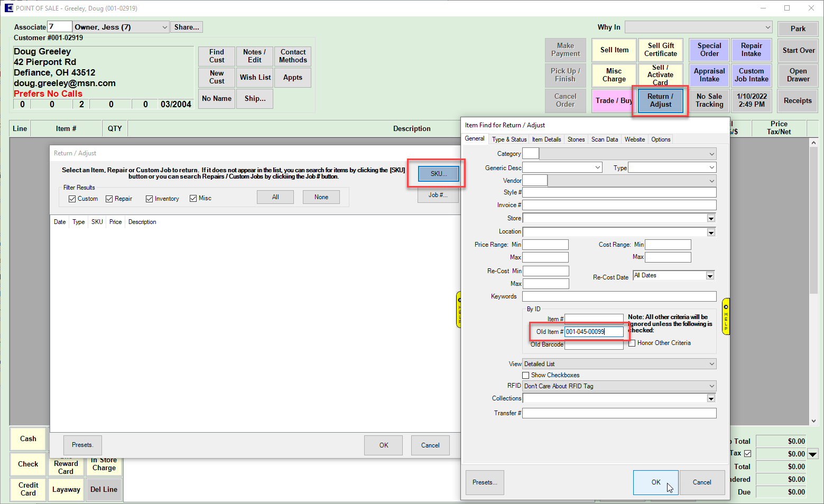Click the black dropdown arrow beside Tax total
Screen dimensions: 824x504
point(813,454)
